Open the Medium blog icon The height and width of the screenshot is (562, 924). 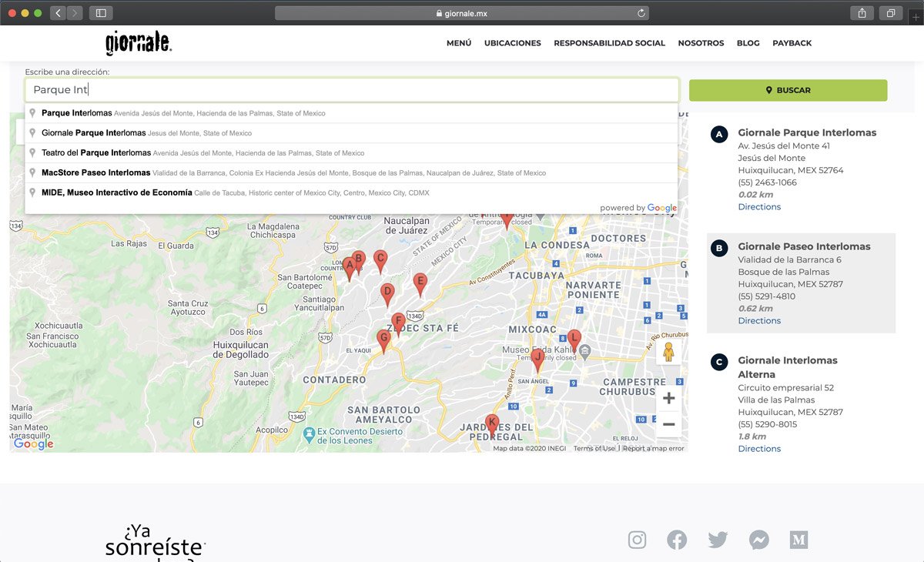pyautogui.click(x=798, y=540)
